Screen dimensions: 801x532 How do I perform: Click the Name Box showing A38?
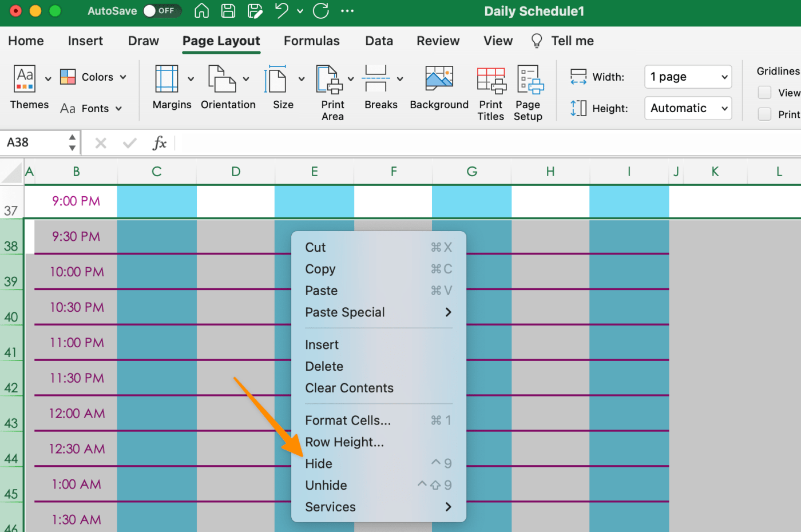(x=34, y=142)
